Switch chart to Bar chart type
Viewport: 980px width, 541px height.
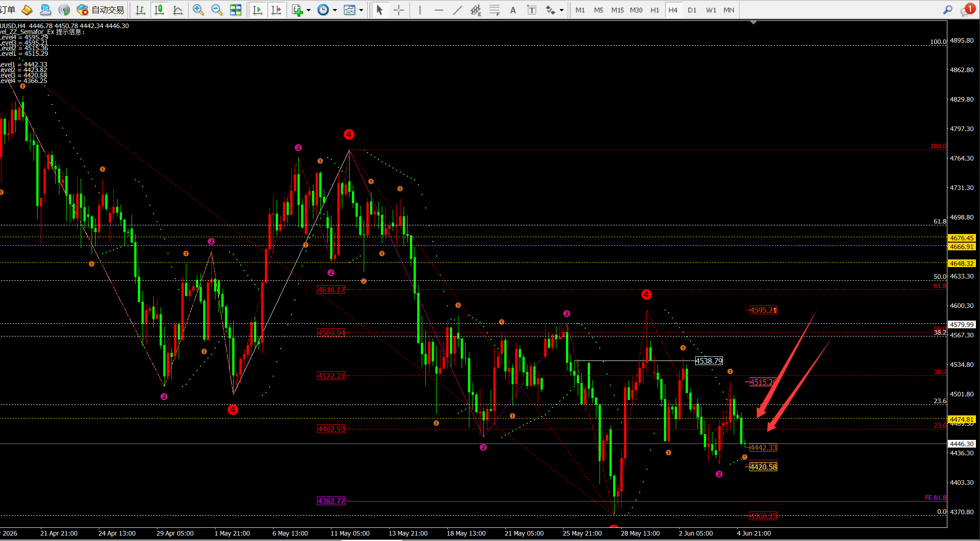141,10
